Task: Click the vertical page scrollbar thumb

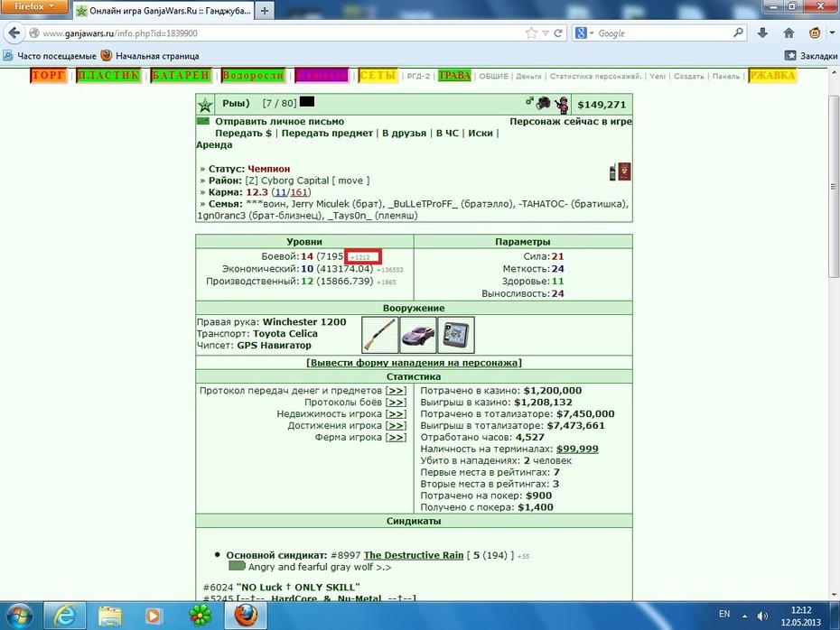Action: [x=833, y=186]
